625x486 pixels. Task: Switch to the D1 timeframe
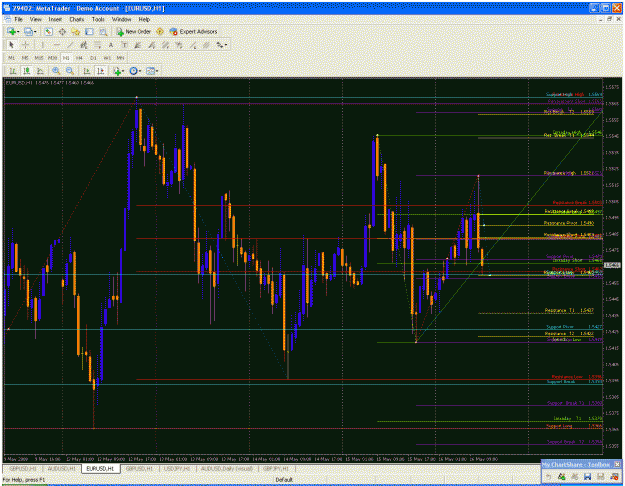pos(93,58)
